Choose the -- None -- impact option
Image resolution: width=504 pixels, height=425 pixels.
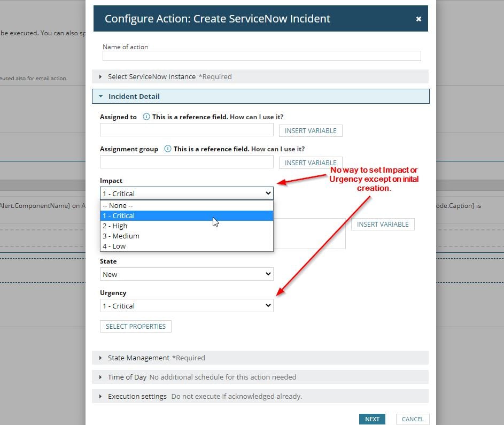[187, 205]
